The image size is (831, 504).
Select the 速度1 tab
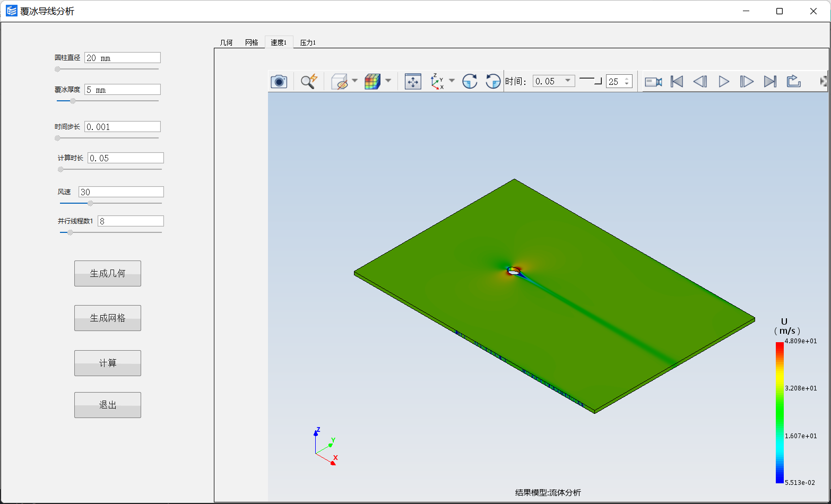point(279,42)
